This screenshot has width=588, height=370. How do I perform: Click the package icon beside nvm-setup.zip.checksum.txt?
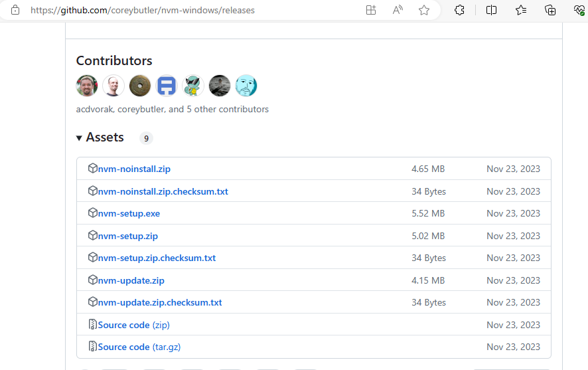(x=93, y=258)
